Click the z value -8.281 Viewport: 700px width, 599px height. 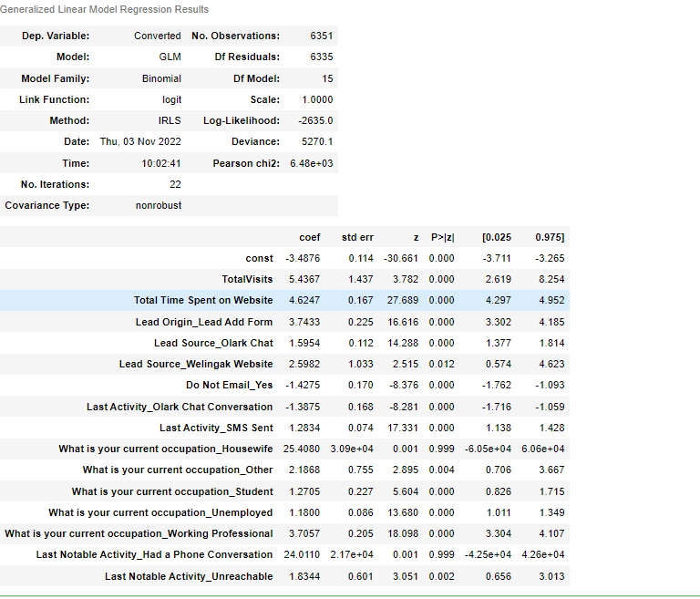click(x=404, y=407)
